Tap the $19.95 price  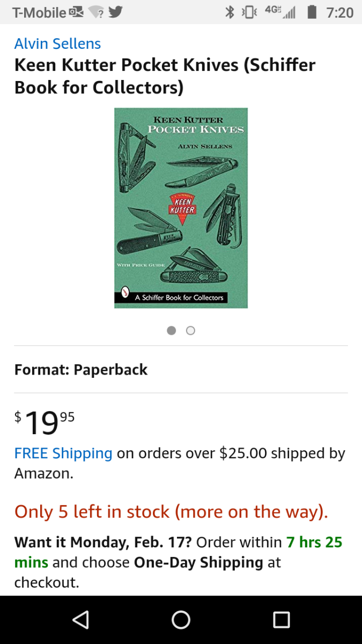45,422
